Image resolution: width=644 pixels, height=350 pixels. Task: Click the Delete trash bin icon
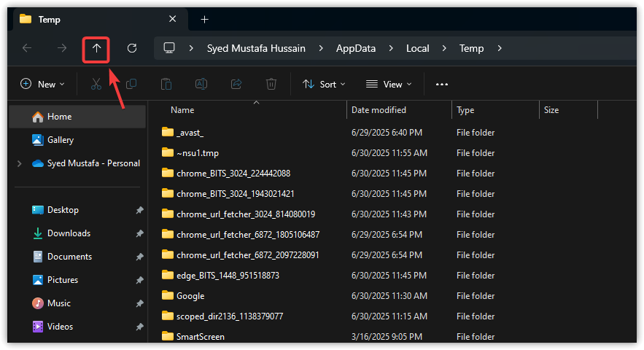(x=271, y=84)
